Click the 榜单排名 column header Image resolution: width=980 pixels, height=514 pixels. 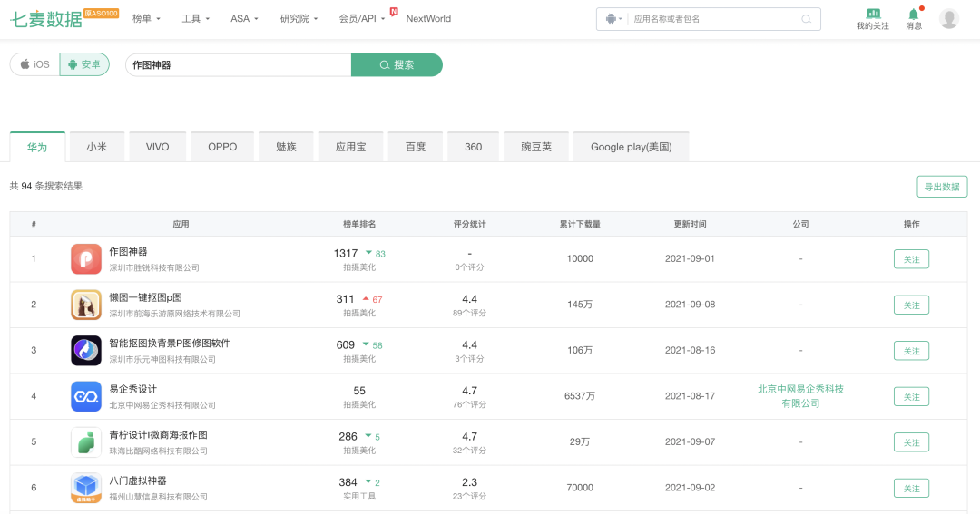[359, 224]
